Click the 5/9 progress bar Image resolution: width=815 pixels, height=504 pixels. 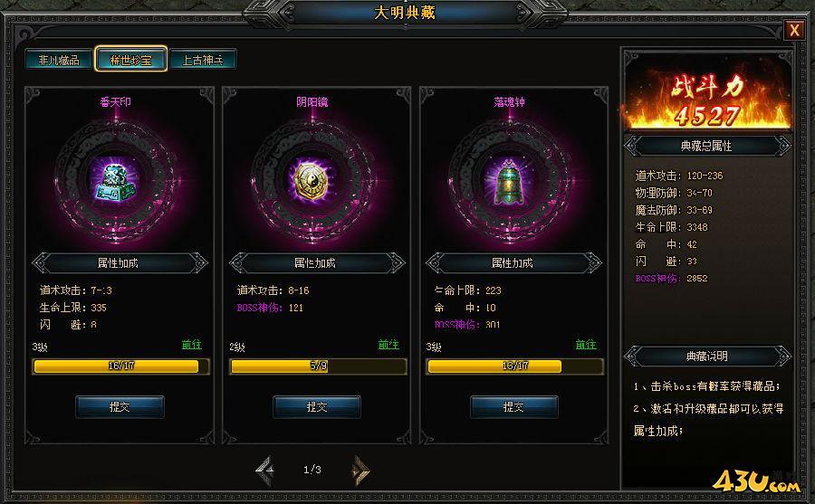pos(318,366)
